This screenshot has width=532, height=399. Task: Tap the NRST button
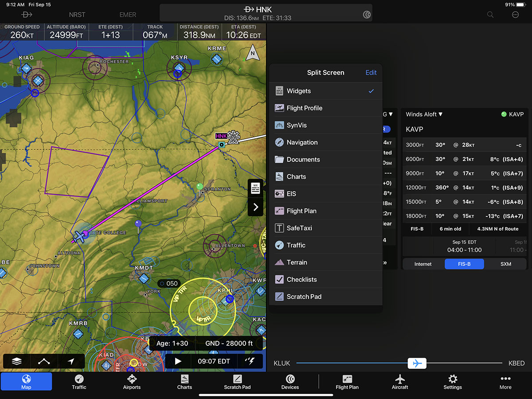77,15
